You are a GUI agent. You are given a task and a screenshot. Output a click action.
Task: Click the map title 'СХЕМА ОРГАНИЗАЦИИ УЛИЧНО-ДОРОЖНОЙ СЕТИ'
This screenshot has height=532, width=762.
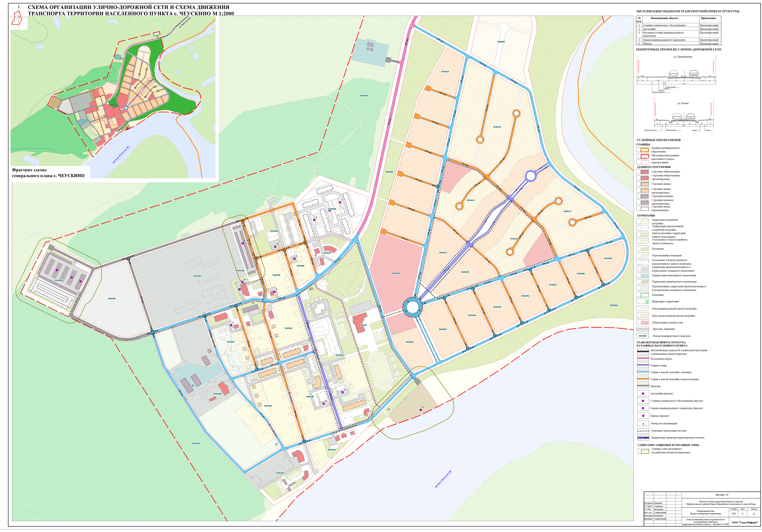coord(131,10)
